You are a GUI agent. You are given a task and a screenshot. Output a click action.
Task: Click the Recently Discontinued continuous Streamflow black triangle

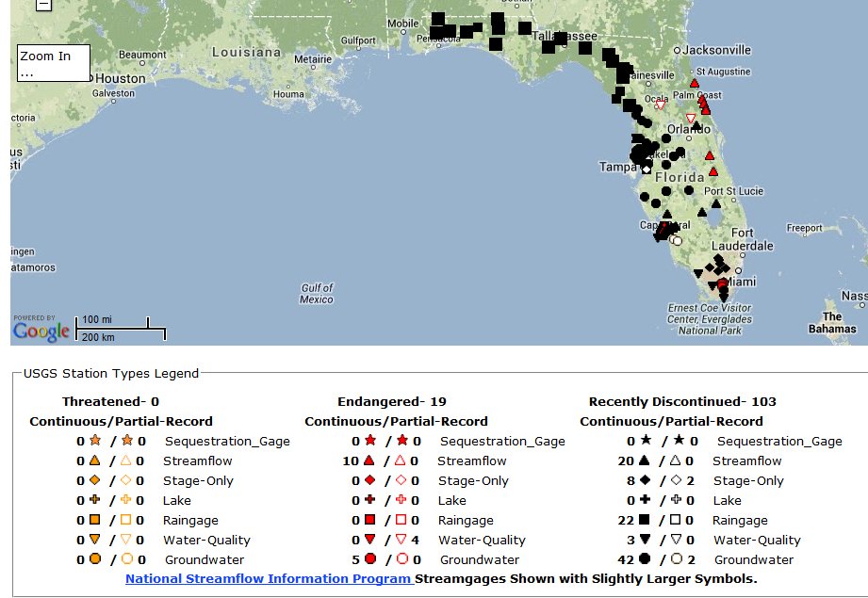(644, 461)
